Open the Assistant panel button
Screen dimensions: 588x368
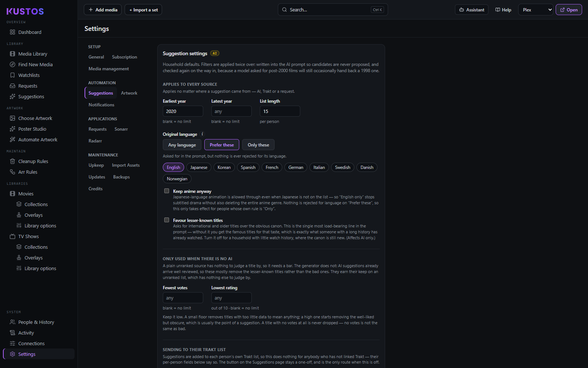coord(472,10)
